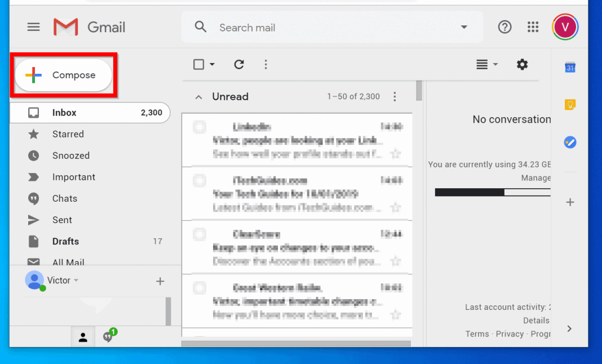Click the 1–50 of 2,300 count
Viewport: 602px width, 364px height.
coord(353,96)
